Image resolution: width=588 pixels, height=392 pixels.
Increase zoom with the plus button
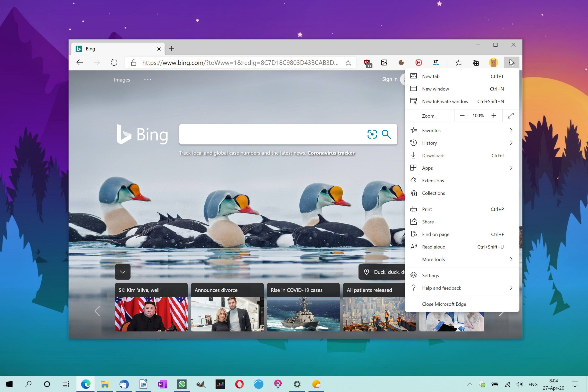(494, 116)
